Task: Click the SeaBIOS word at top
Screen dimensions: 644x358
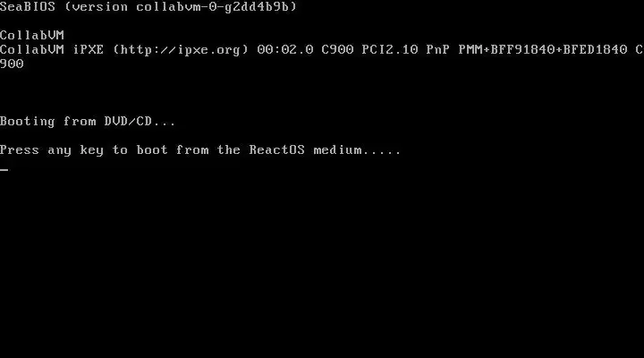Action: [28, 6]
